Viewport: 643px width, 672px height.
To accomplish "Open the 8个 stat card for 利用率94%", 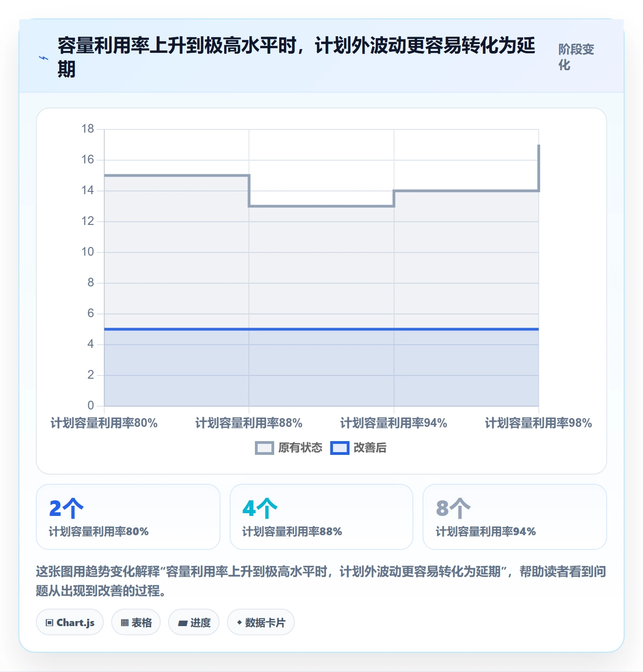I will point(515,517).
